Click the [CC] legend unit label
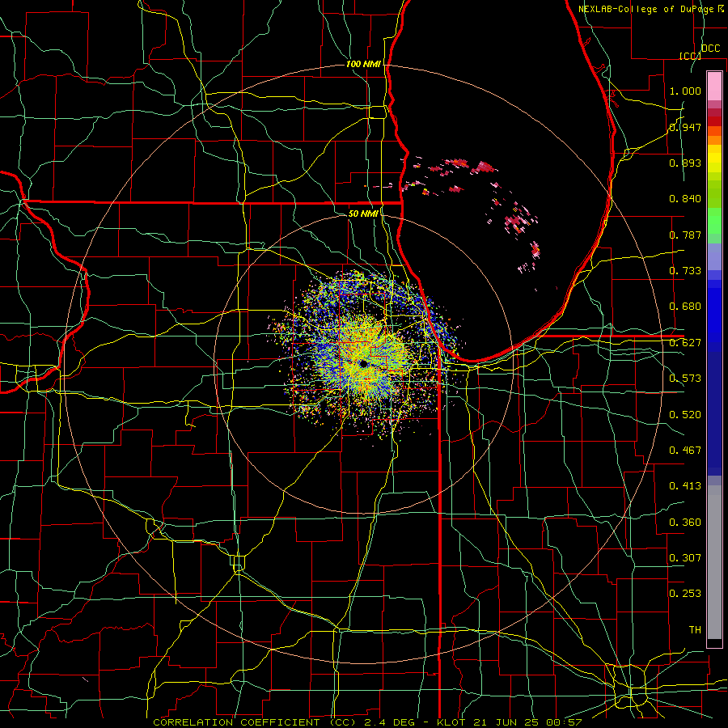Viewport: 728px width, 728px height. click(690, 56)
